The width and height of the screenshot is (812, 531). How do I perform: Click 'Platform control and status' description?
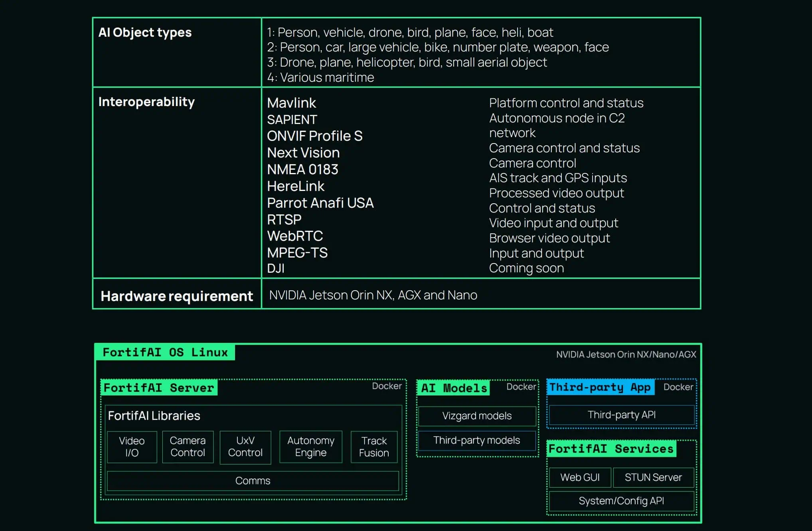566,103
